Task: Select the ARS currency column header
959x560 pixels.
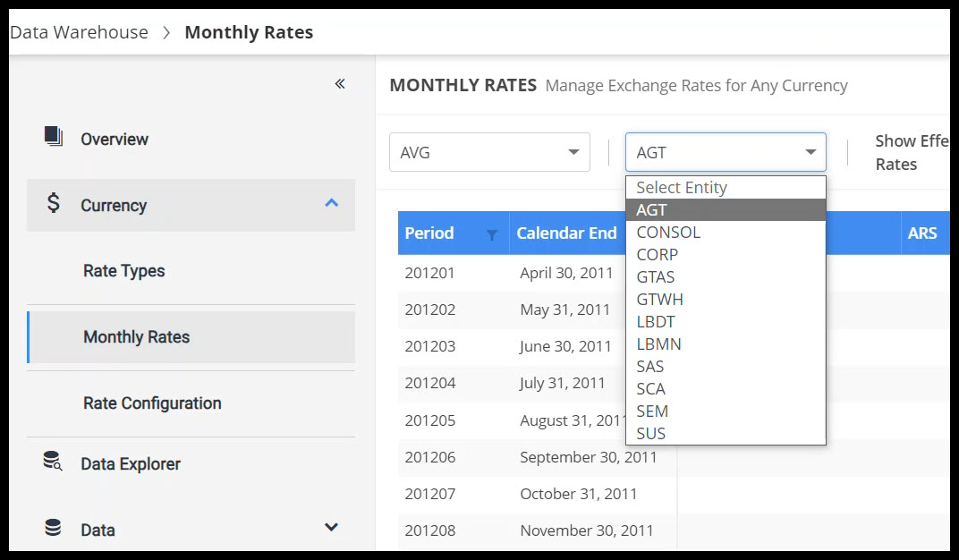Action: tap(922, 233)
